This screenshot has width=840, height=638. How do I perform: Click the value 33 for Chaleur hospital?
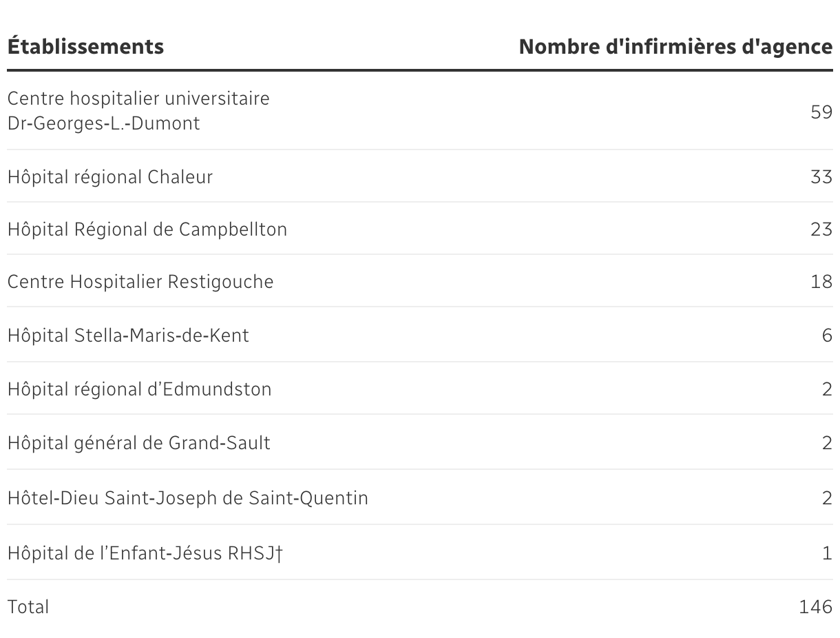coord(821,177)
